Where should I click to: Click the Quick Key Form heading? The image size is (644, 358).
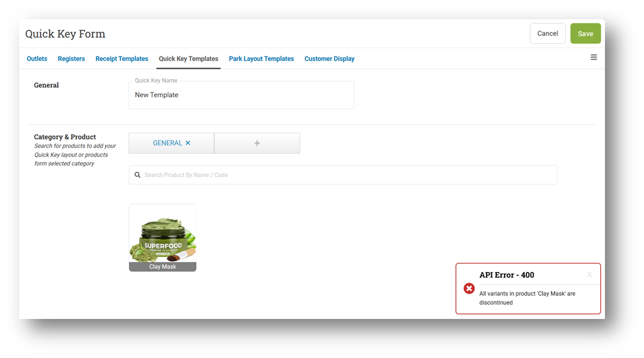(65, 34)
